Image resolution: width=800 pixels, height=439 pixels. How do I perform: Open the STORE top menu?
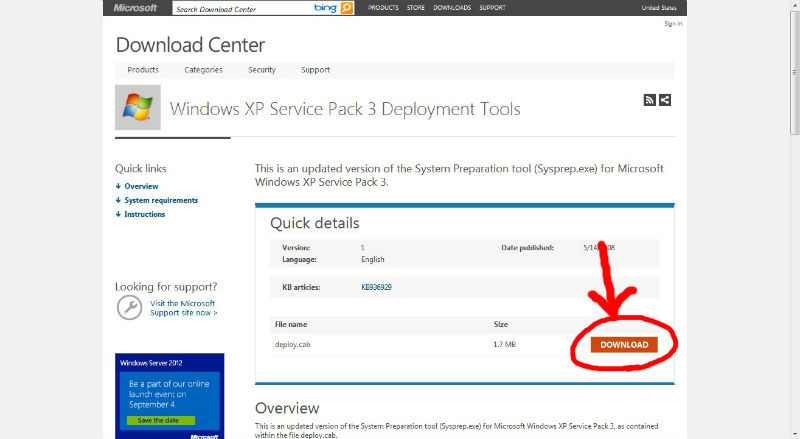416,8
